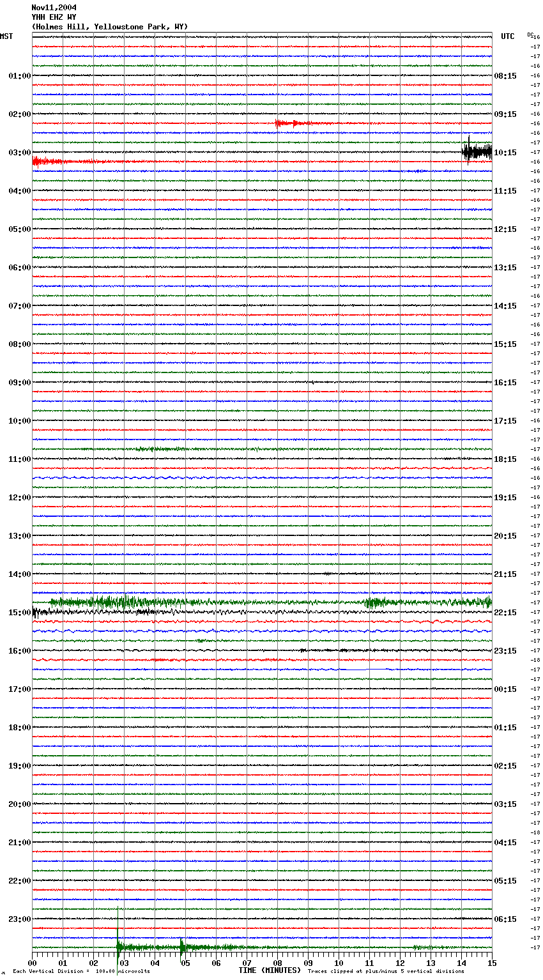543x980 pixels.
Task: Click the 23:15 UTC time label
Action: click(505, 651)
